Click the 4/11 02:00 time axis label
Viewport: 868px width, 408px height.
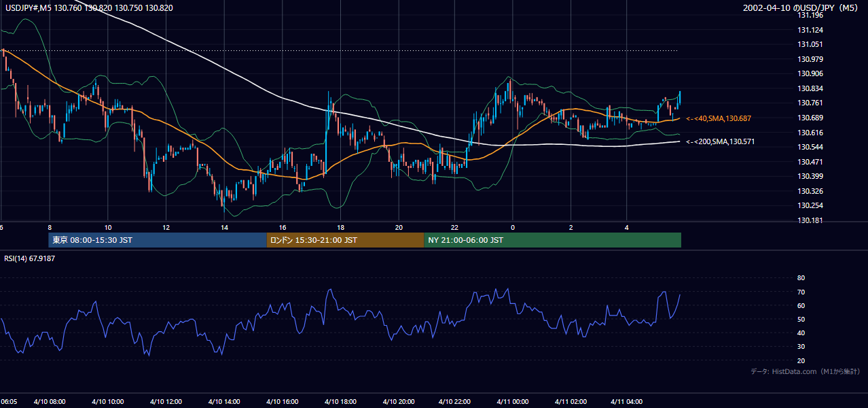click(571, 402)
